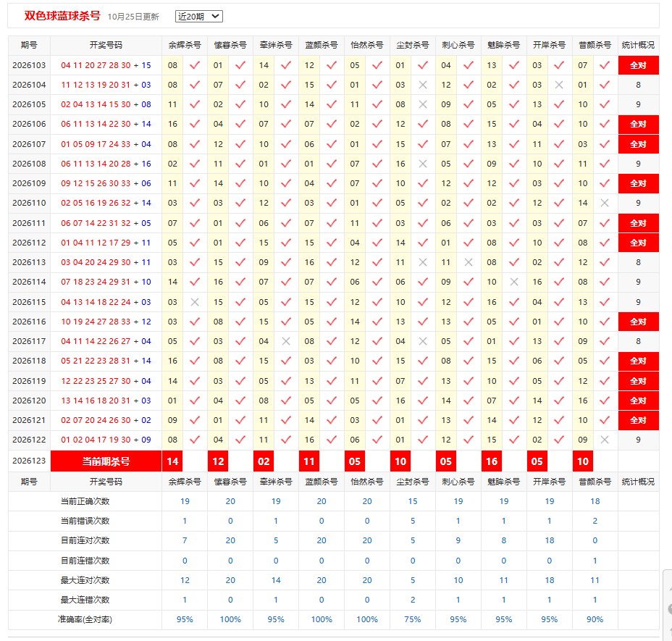Click the X mark for 昔颜杀号 in row 2026110
Viewport: 672px width, 641px height.
click(x=605, y=203)
